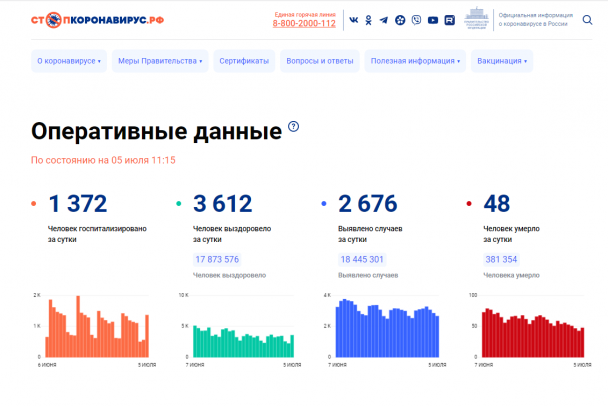Expand the Меры Правительства menu

click(160, 61)
